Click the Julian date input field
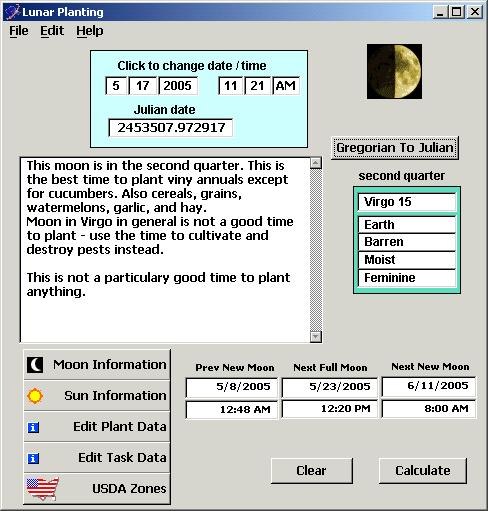488x511 pixels. pyautogui.click(x=171, y=128)
